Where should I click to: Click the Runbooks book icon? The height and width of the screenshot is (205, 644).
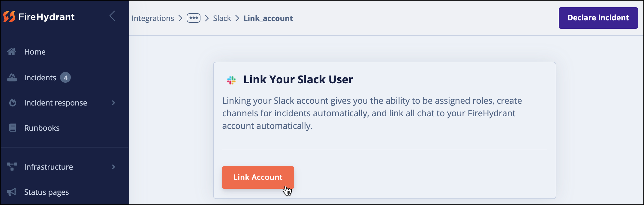pyautogui.click(x=12, y=128)
